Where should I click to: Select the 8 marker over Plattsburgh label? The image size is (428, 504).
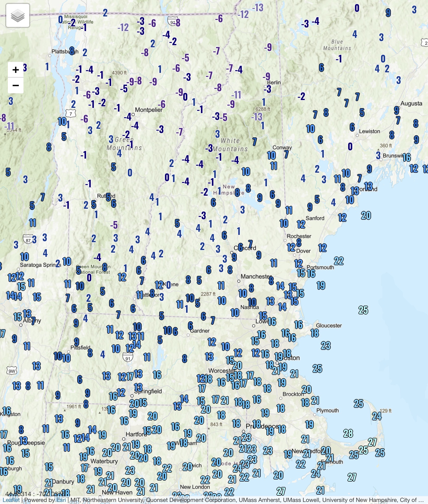pos(72,51)
